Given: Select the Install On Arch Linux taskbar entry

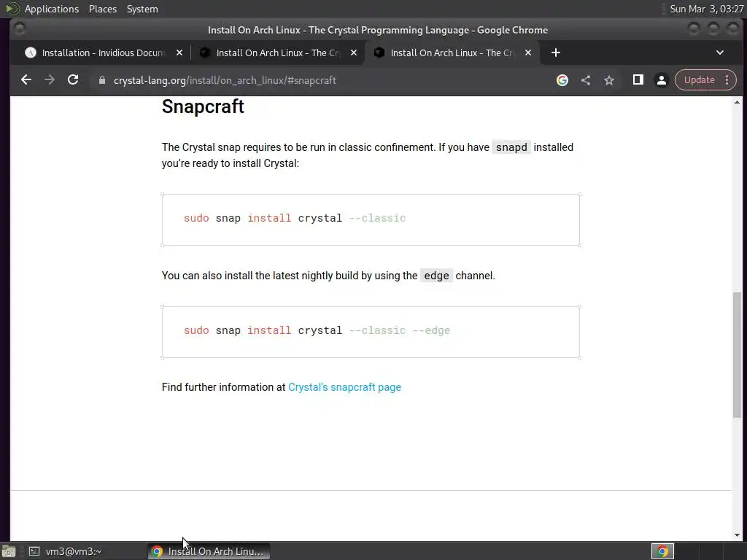Looking at the screenshot, I should click(209, 551).
